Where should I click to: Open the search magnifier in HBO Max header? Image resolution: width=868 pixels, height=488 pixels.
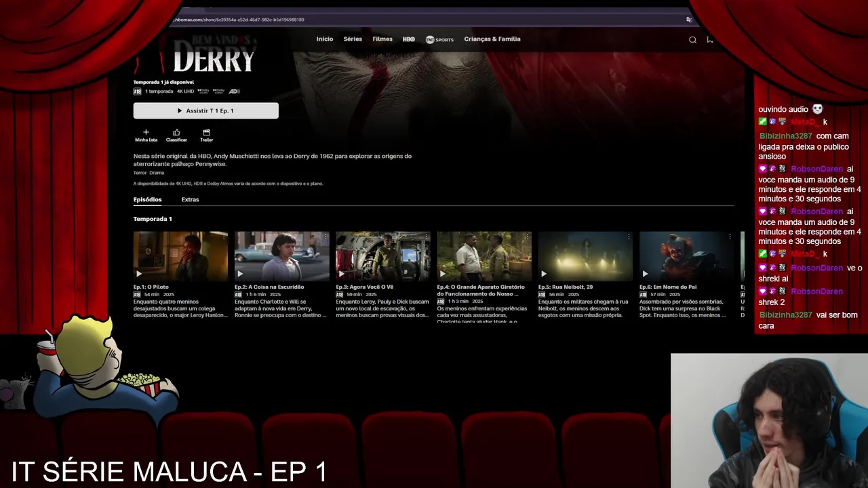coord(692,39)
